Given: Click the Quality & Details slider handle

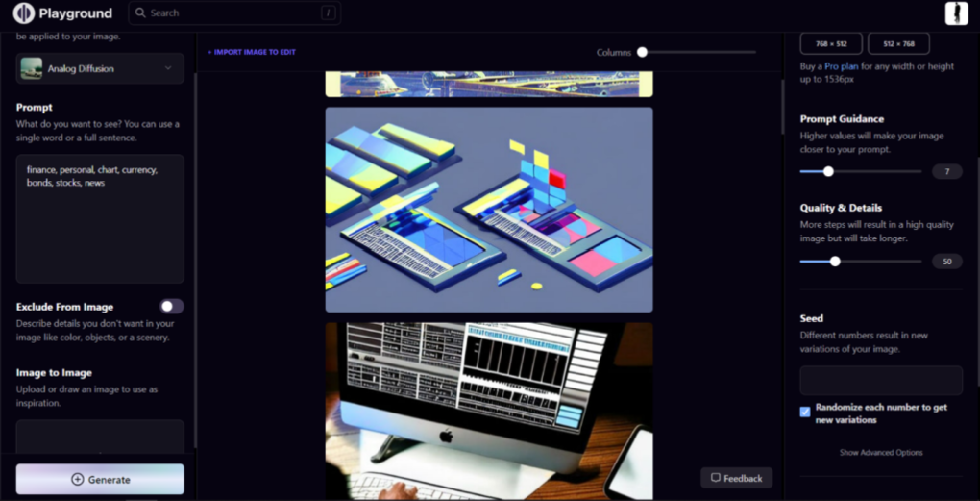Looking at the screenshot, I should point(835,261).
